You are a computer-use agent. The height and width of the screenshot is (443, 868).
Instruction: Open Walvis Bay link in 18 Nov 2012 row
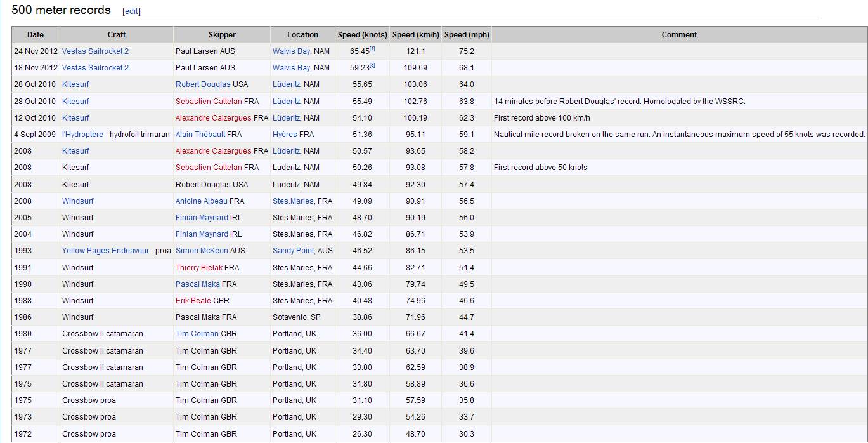(x=291, y=68)
